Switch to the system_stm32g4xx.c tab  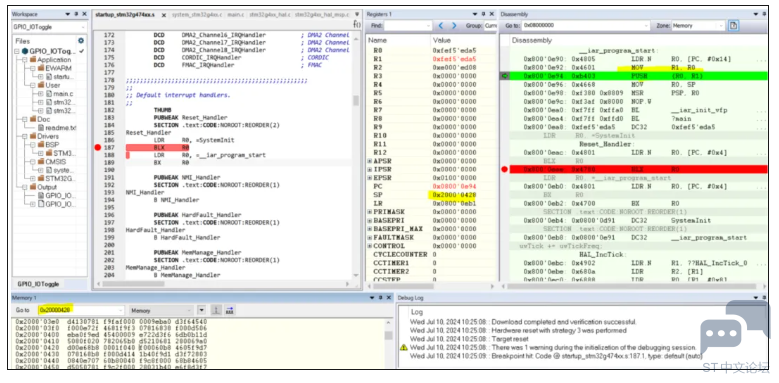point(197,15)
